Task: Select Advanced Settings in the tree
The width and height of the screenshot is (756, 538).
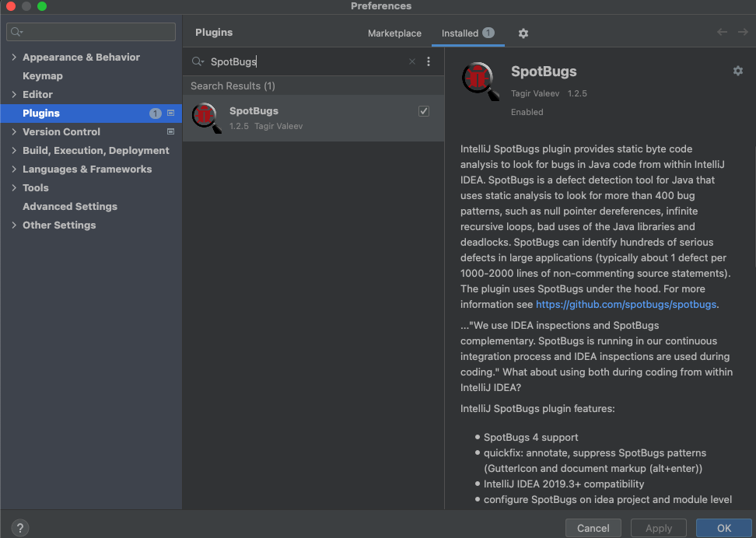Action: [x=70, y=206]
